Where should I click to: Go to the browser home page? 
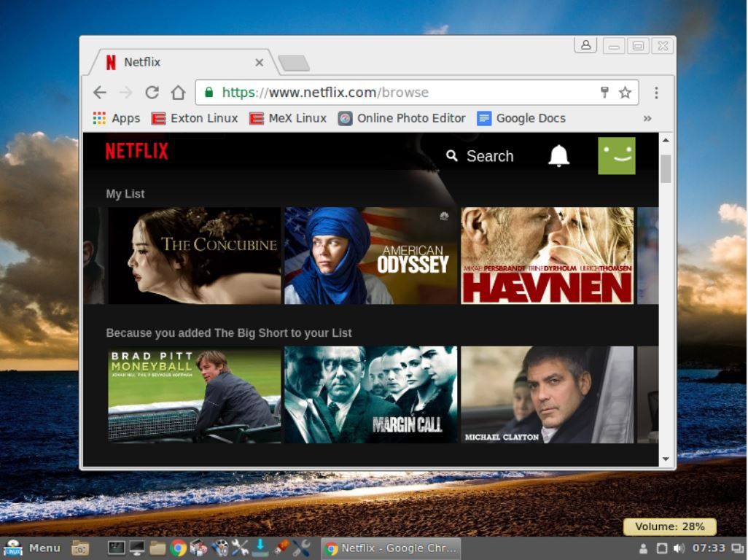coord(179,92)
